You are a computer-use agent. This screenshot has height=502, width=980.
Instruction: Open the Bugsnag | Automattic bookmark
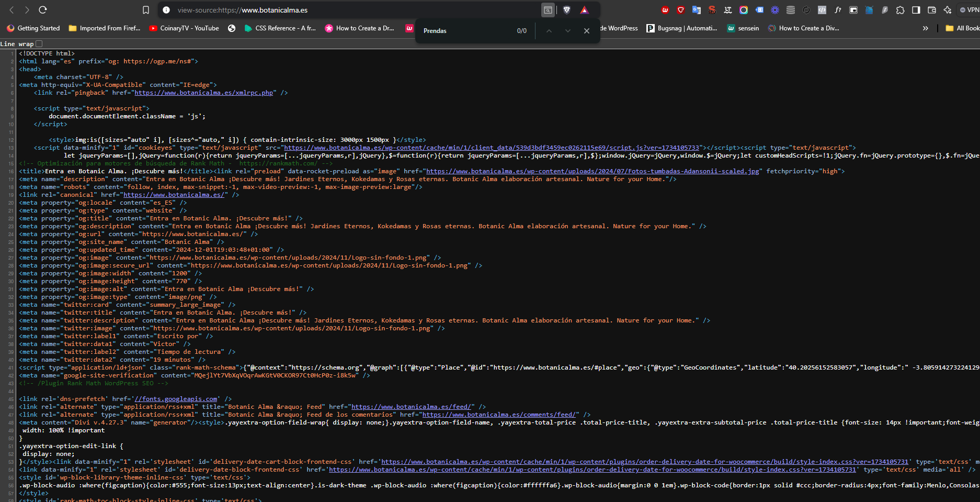click(x=682, y=28)
